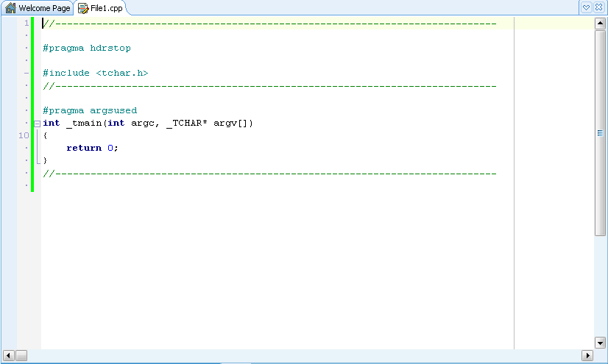This screenshot has width=608, height=364.
Task: Open the tab list dropdown arrow
Action: (586, 7)
